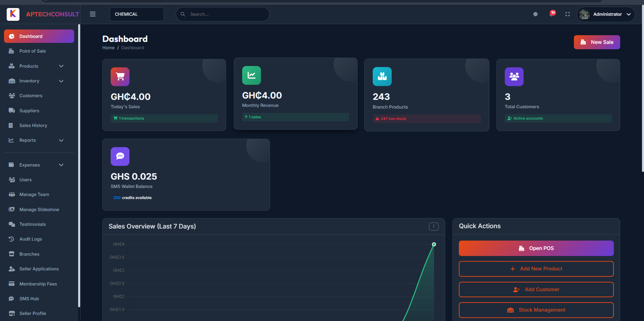Expand the Inventory submenu chevron

tap(61, 81)
